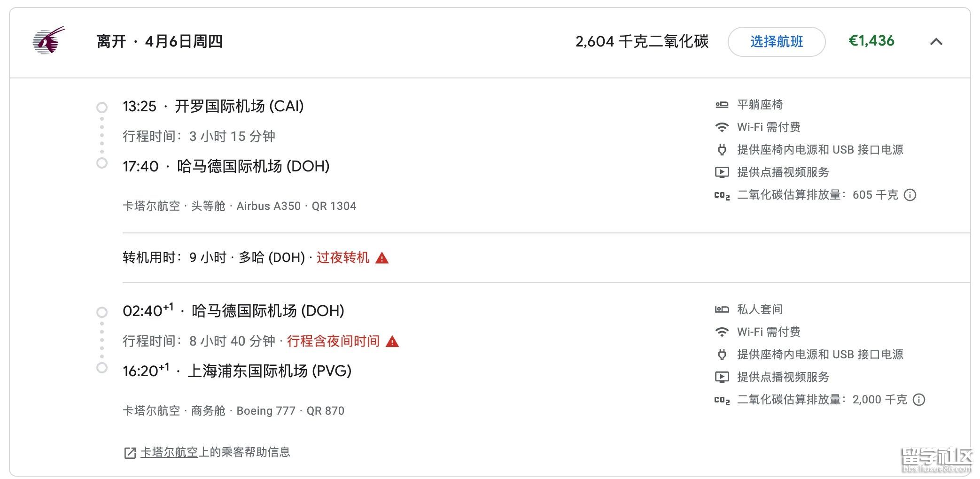
Task: Open the 卡塔尔航空 passenger help link
Action: tap(169, 452)
